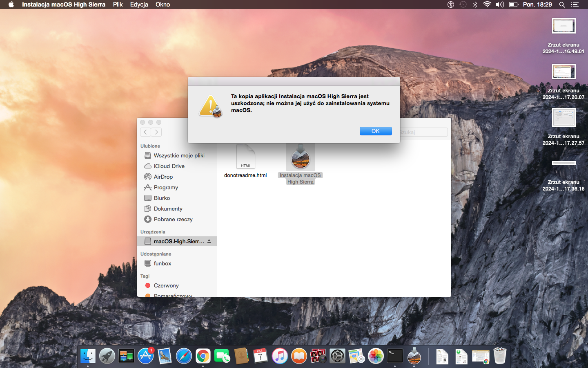Open Google Chrome from the Dock
Image resolution: width=588 pixels, height=368 pixels.
203,356
